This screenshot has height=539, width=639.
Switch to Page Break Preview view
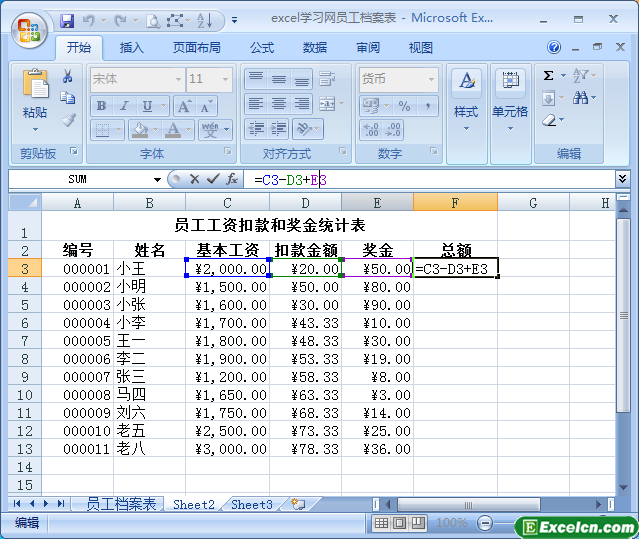(x=418, y=523)
